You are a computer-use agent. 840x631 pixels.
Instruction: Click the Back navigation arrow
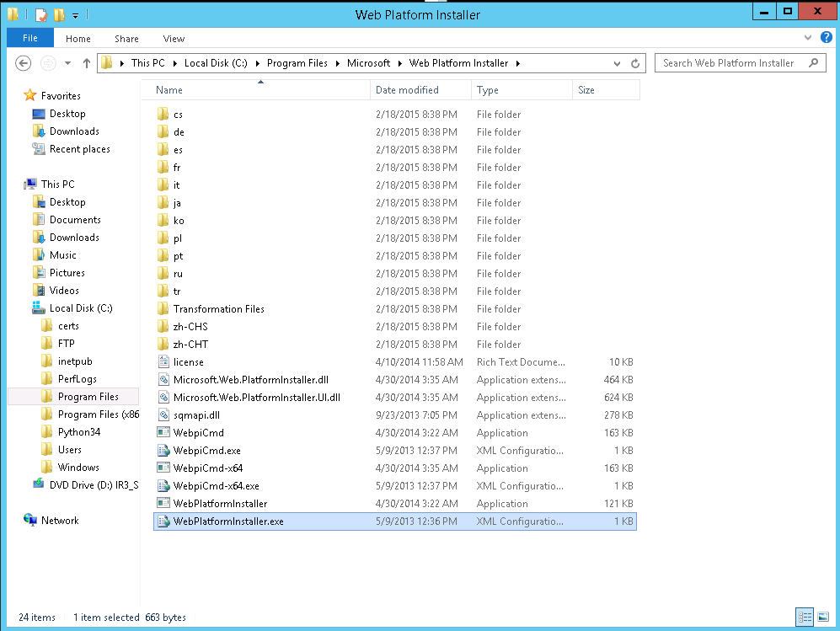[x=24, y=63]
